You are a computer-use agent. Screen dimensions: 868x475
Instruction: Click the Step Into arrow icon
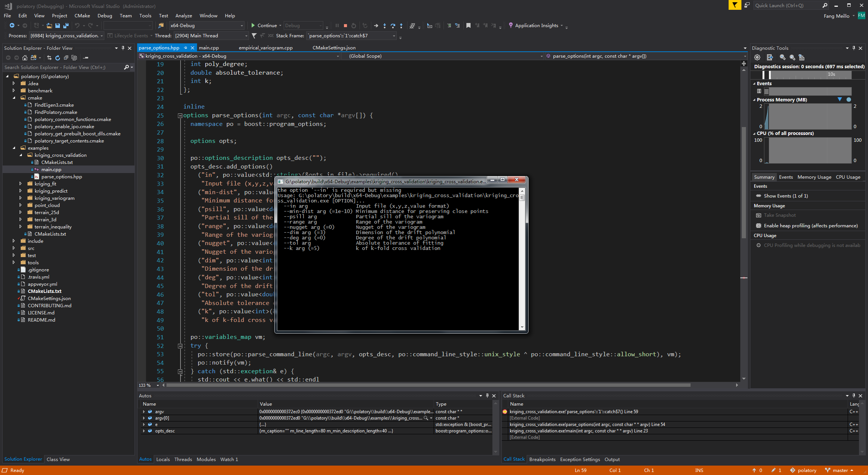[x=384, y=26]
